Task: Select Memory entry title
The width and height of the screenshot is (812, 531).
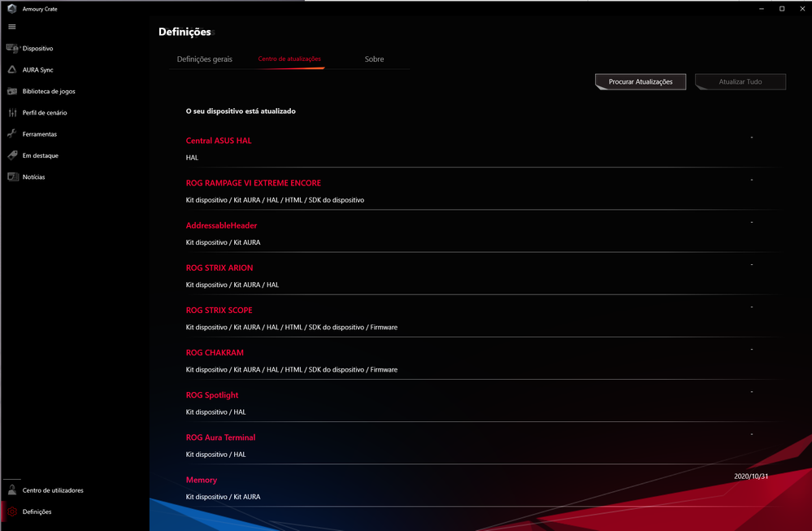Action: tap(201, 481)
